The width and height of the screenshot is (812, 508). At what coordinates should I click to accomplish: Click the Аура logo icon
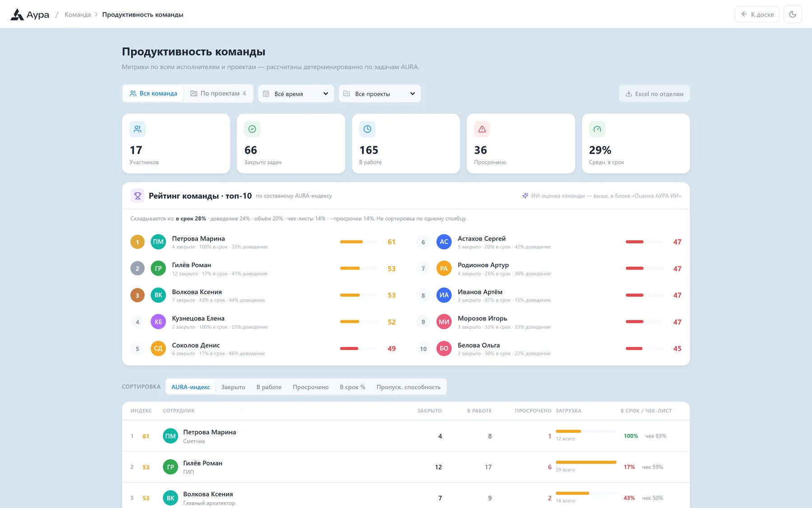point(17,14)
